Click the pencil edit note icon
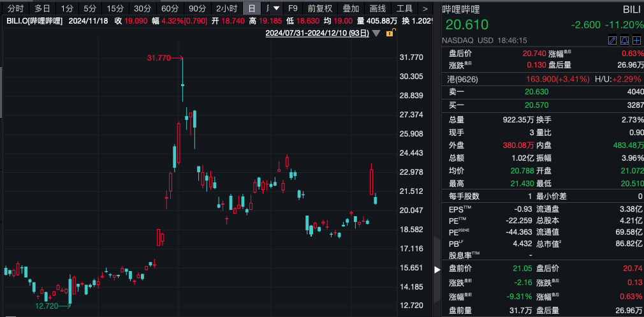 612,40
